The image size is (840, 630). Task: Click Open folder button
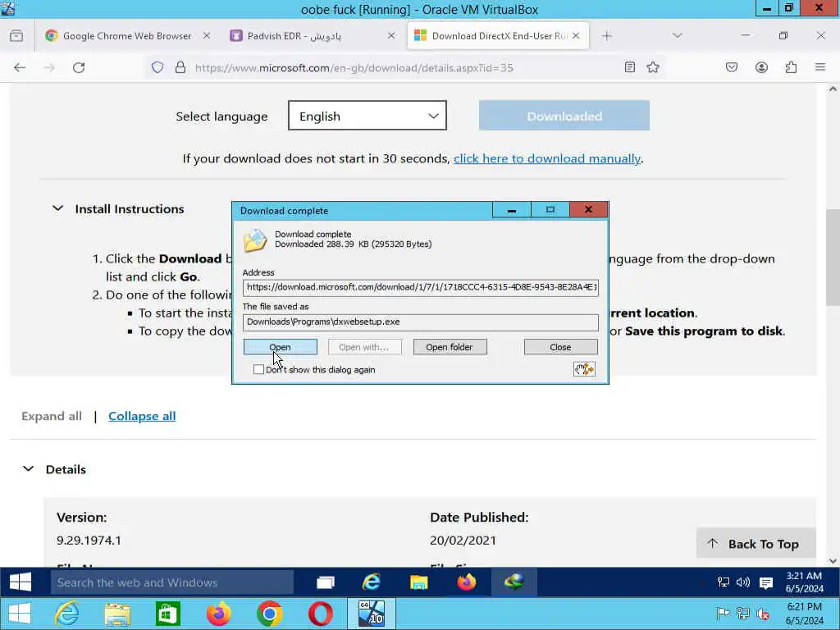tap(450, 347)
